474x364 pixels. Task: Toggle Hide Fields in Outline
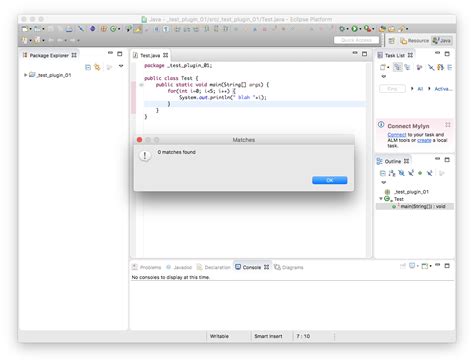click(x=401, y=173)
